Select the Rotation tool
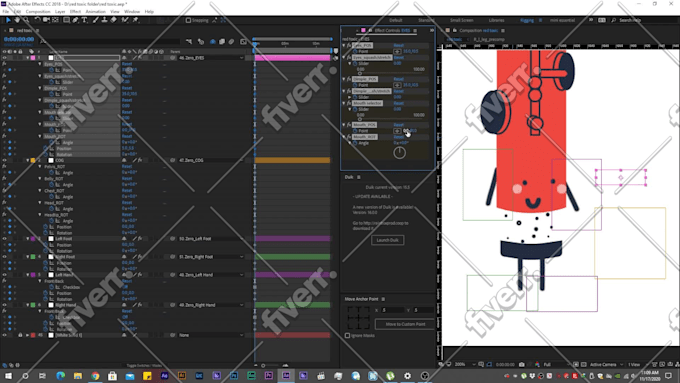Screen dimensions: 680x383 click(x=38, y=20)
